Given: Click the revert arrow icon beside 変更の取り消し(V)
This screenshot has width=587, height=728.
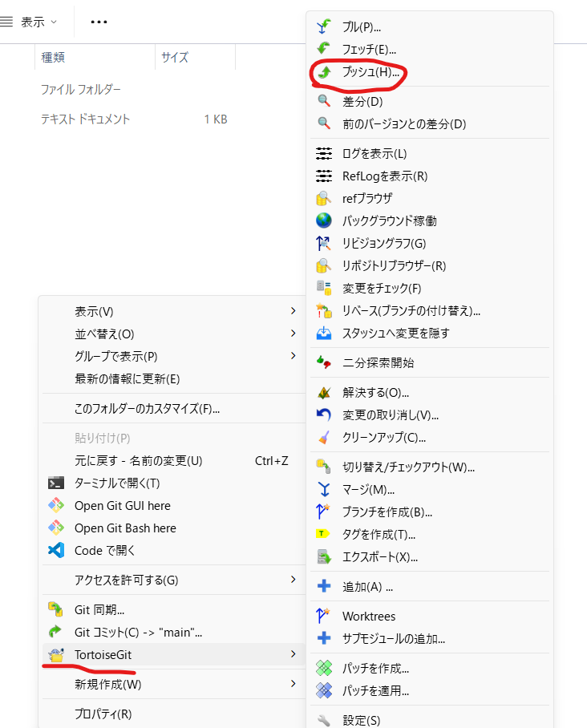Looking at the screenshot, I should point(324,415).
